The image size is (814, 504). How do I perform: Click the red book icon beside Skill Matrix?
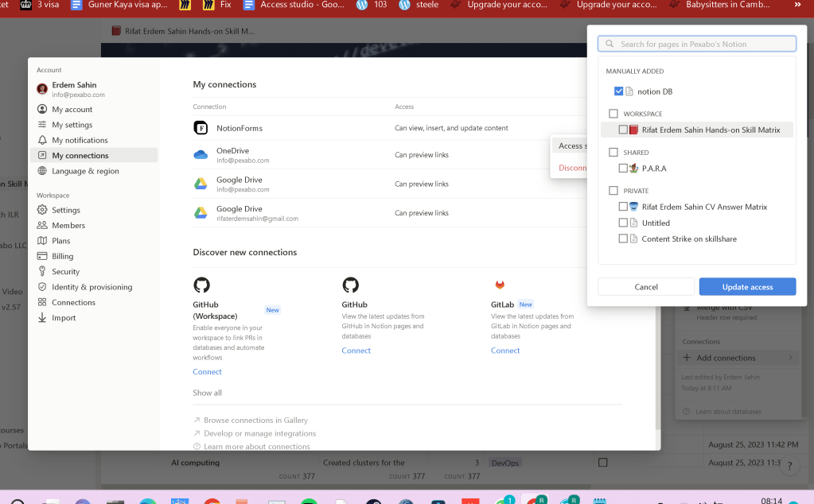633,130
